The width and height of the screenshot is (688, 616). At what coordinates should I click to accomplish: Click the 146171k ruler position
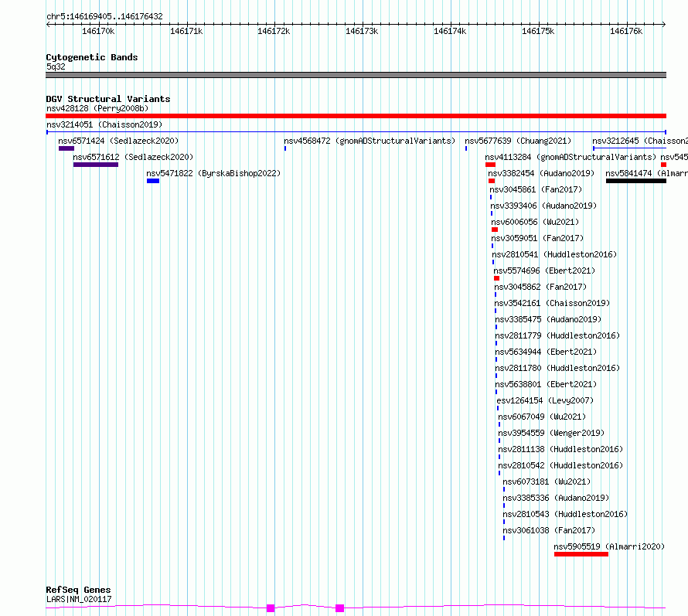186,31
